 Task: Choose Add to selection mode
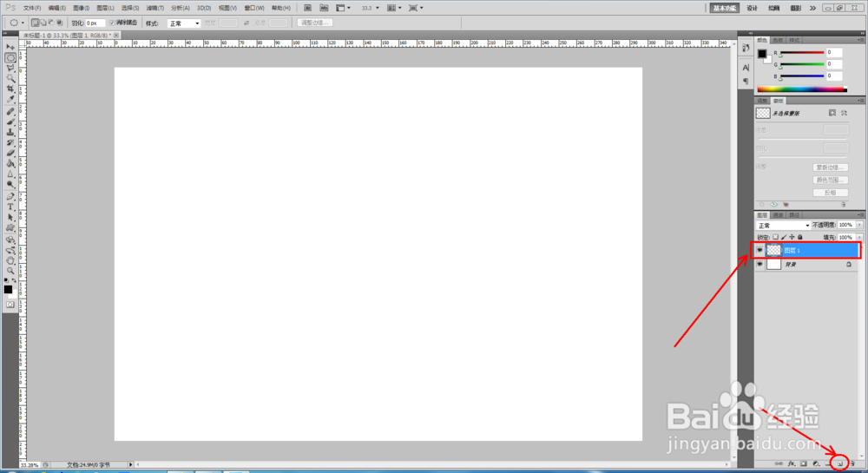pyautogui.click(x=43, y=23)
